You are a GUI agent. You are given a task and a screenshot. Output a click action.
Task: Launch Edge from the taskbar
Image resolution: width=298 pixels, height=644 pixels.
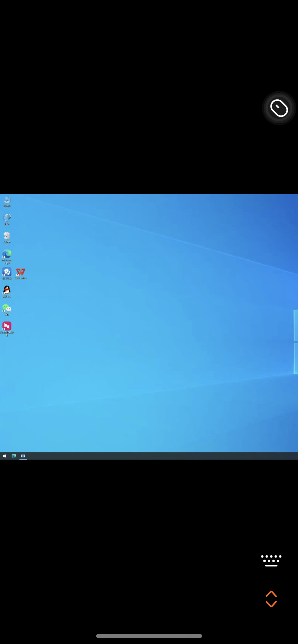pyautogui.click(x=14, y=456)
